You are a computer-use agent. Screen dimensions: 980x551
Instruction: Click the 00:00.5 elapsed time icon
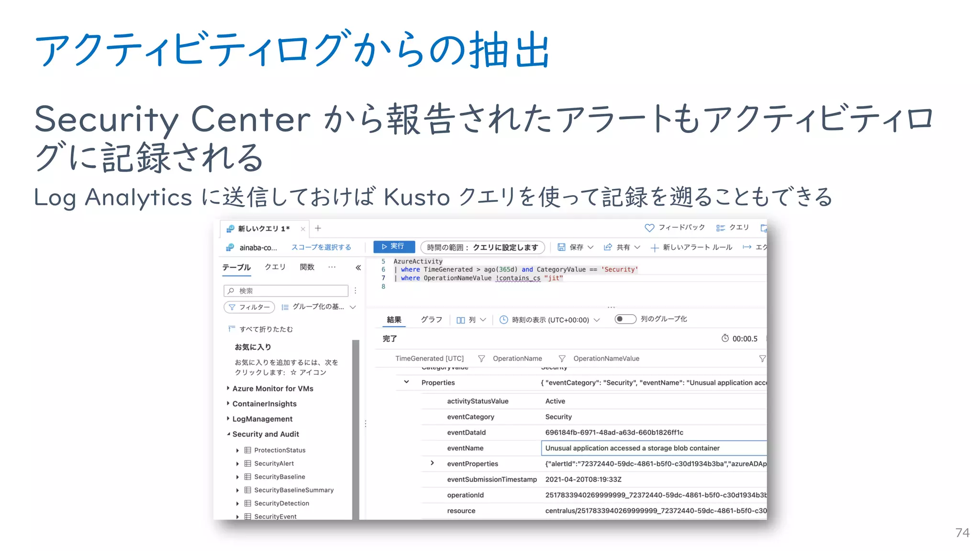(725, 338)
